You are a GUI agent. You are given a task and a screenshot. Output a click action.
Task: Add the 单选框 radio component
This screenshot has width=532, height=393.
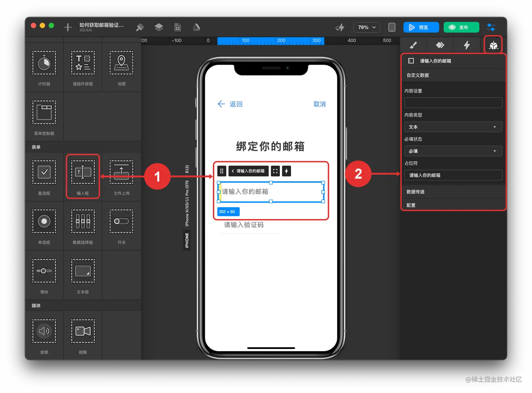point(44,222)
